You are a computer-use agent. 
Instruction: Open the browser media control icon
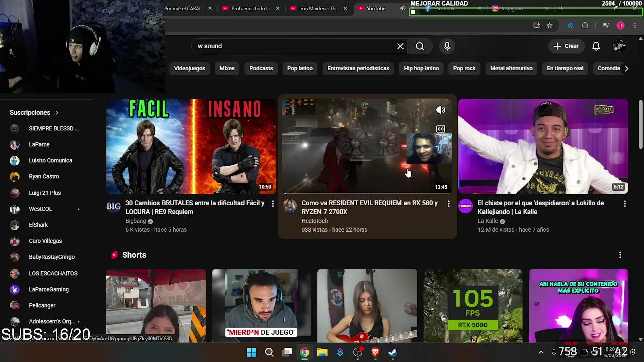(x=606, y=26)
